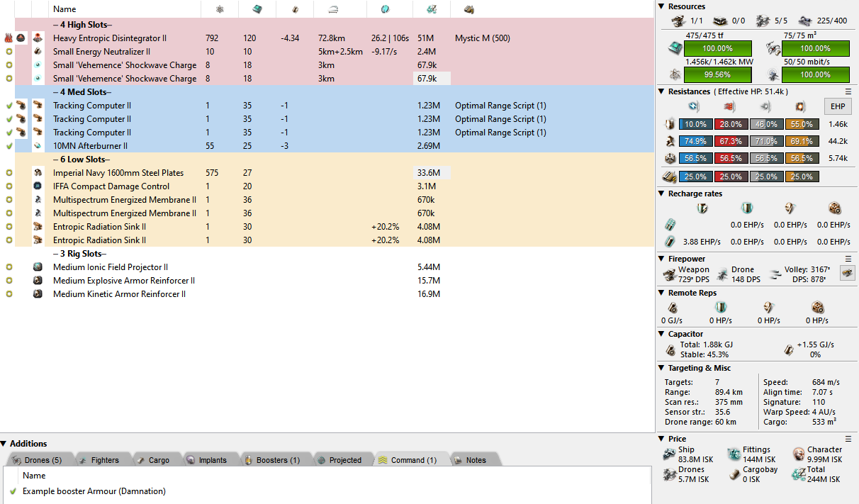The image size is (859, 504).
Task: Click the Imperial Navy 1600mm Steel Plates icon
Action: (x=38, y=173)
